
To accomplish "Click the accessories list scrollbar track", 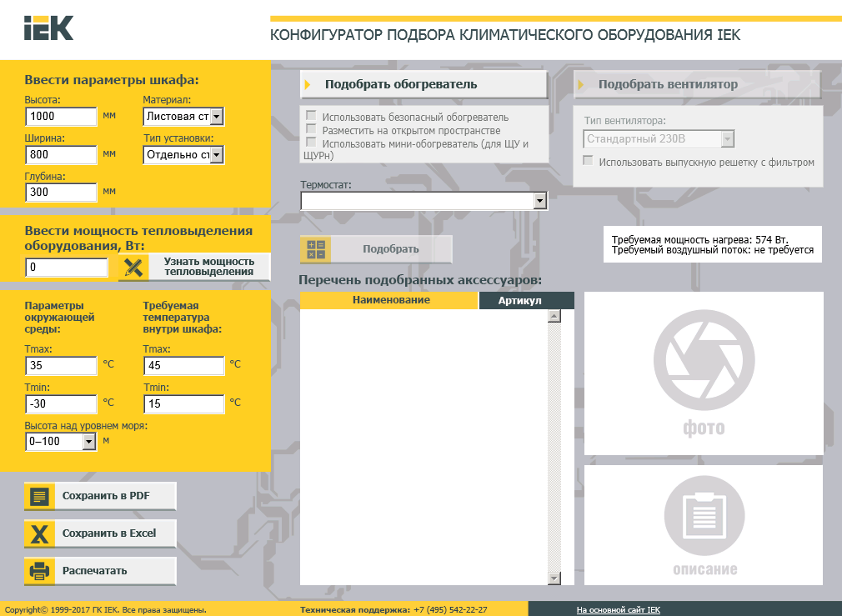I will coord(554,447).
